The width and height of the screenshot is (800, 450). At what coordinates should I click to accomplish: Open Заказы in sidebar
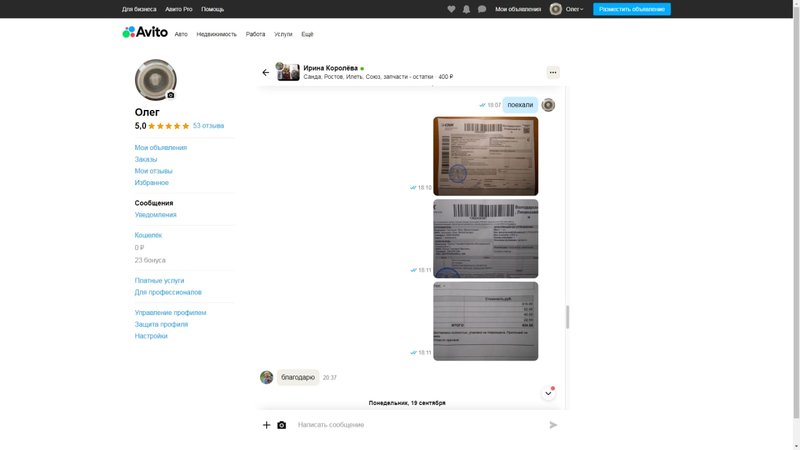click(x=146, y=159)
